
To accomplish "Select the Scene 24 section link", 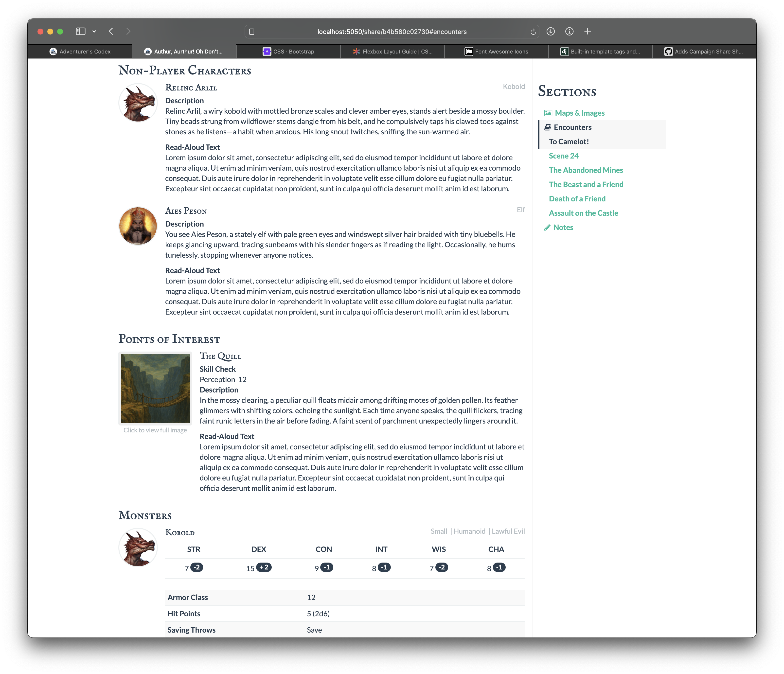I will 563,156.
